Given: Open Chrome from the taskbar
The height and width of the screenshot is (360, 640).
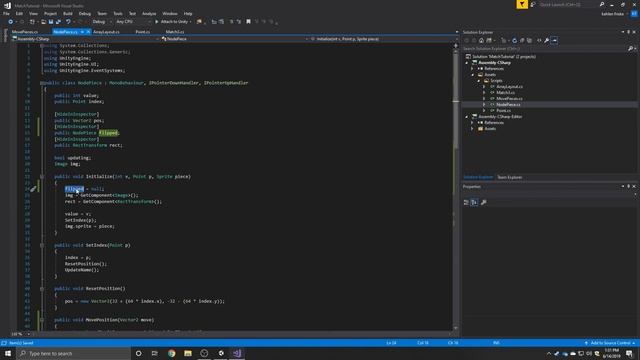Looking at the screenshot, I should [171, 353].
